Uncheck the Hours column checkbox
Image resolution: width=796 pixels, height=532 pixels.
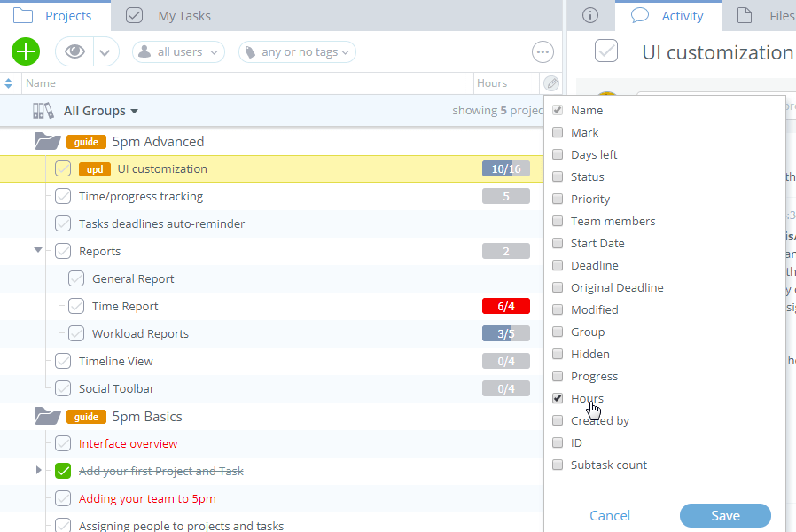(x=558, y=398)
